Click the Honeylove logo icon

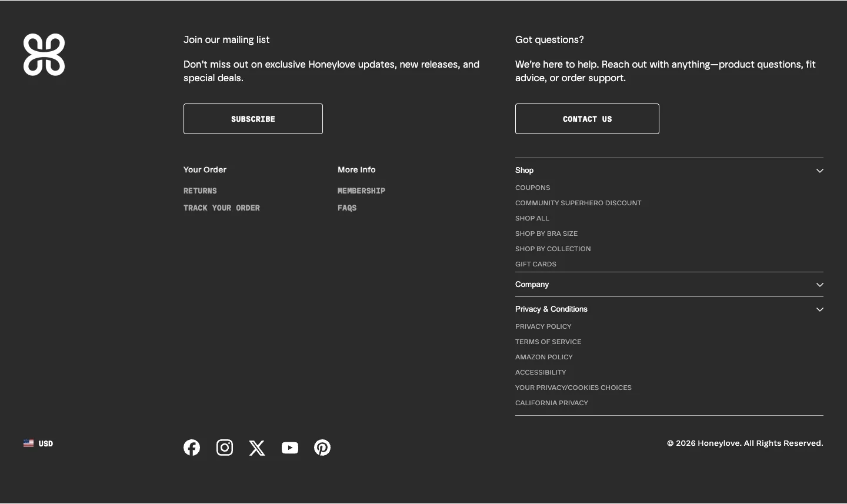click(44, 55)
